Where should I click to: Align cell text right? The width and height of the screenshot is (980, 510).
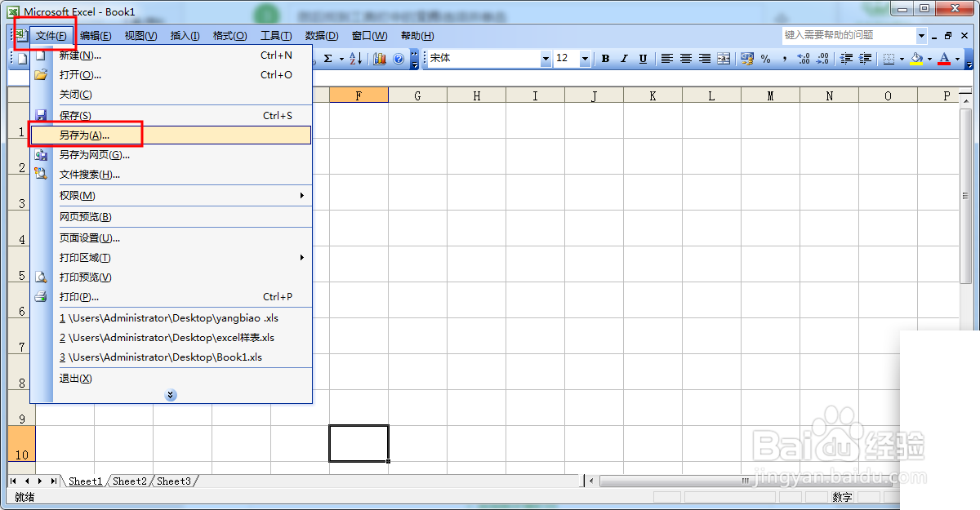[705, 59]
